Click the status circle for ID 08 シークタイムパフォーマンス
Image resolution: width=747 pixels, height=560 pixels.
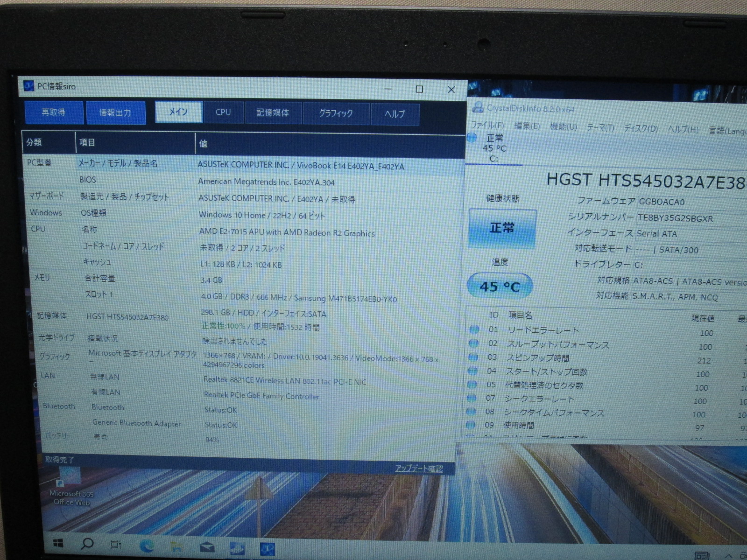click(x=471, y=412)
